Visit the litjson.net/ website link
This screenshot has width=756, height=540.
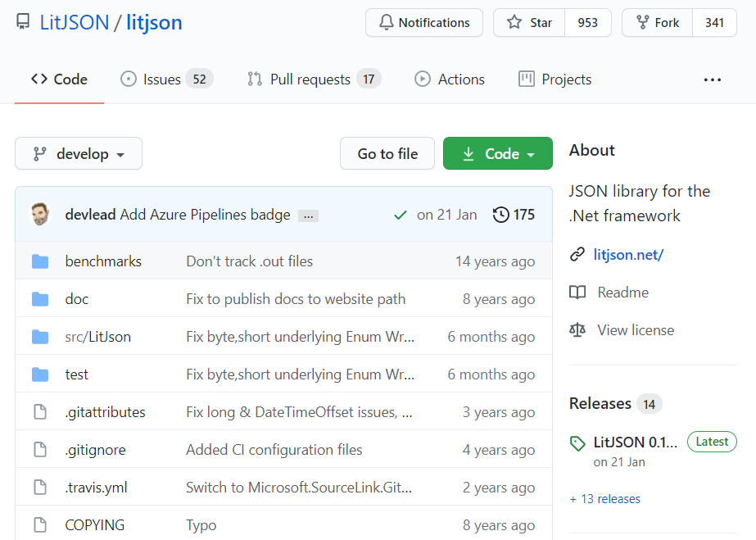coord(628,254)
